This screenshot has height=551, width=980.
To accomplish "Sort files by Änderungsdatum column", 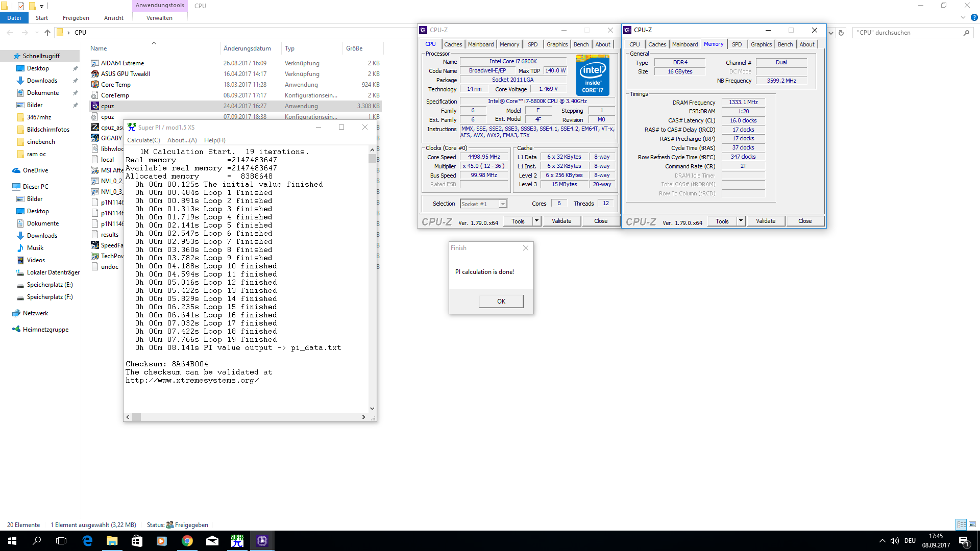I will pyautogui.click(x=247, y=48).
